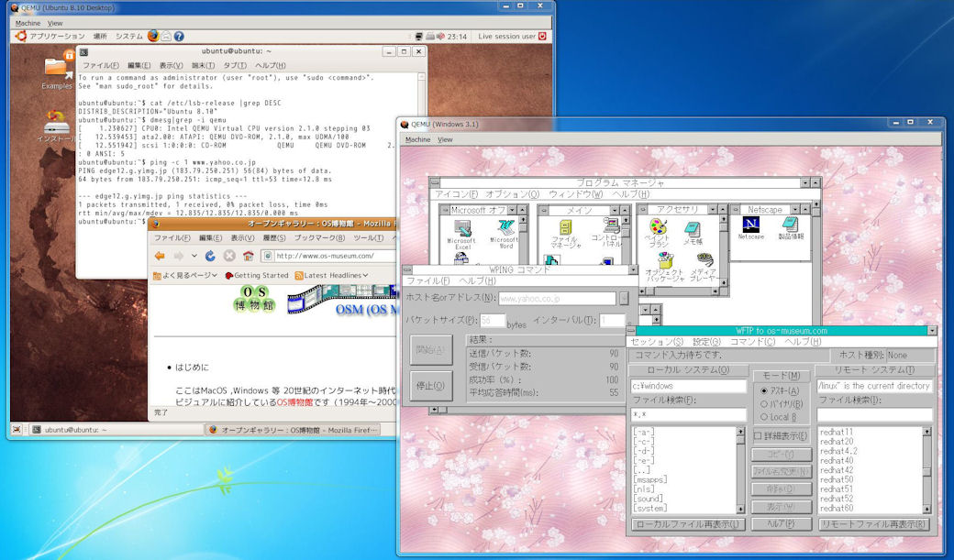Open WPING コマンド control-menu box

pos(407,269)
